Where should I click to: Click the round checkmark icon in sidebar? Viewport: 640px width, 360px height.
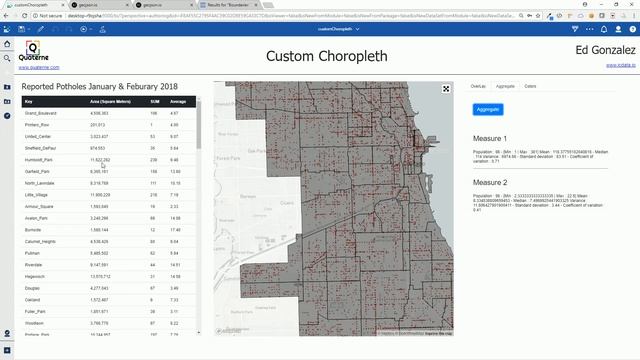click(x=7, y=116)
